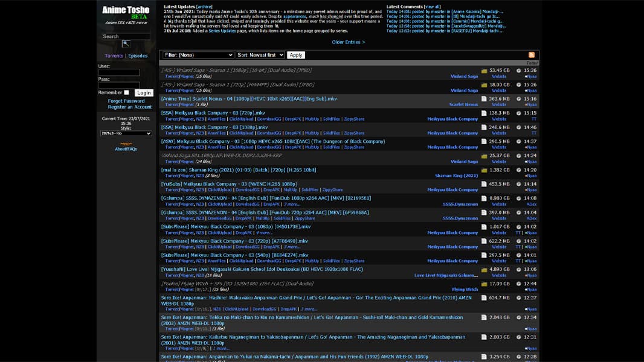Open Vinland.Saga.S01.1080p.NF.WEB-DL entry
Image resolution: width=644 pixels, height=362 pixels.
tap(222, 156)
